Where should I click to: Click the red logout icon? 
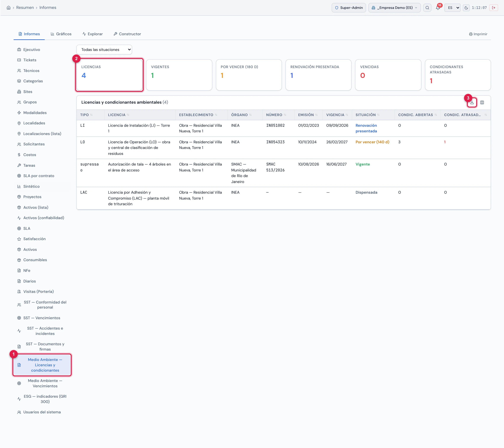(x=494, y=8)
